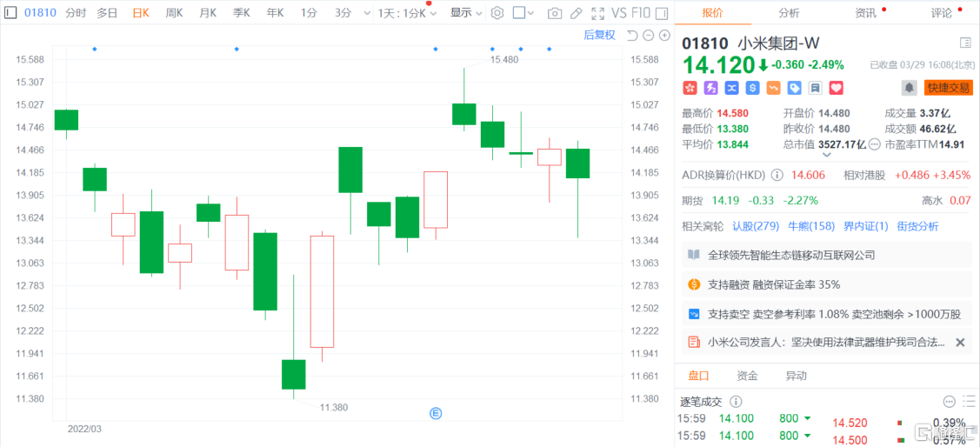Image resolution: width=980 pixels, height=447 pixels.
Task: Reset chart view with undo arrow
Action: (x=631, y=36)
